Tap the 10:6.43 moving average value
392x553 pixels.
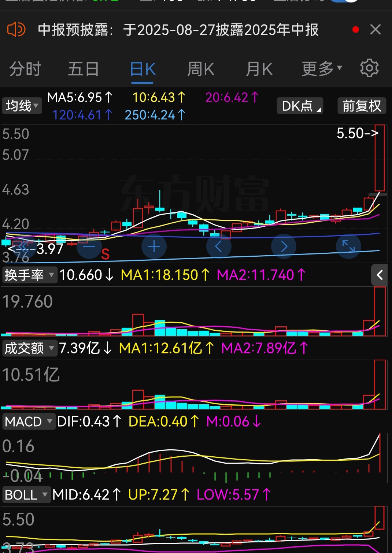pos(159,97)
